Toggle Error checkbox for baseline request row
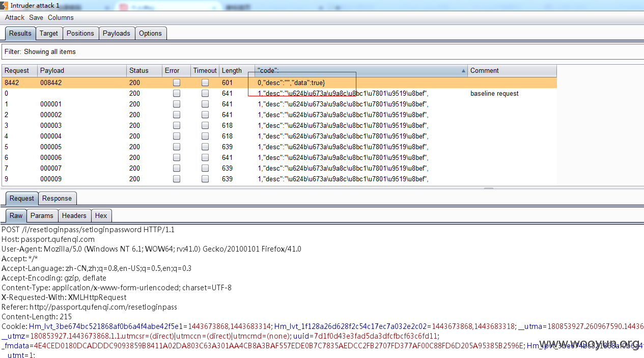This screenshot has height=358, width=644. pyautogui.click(x=176, y=93)
